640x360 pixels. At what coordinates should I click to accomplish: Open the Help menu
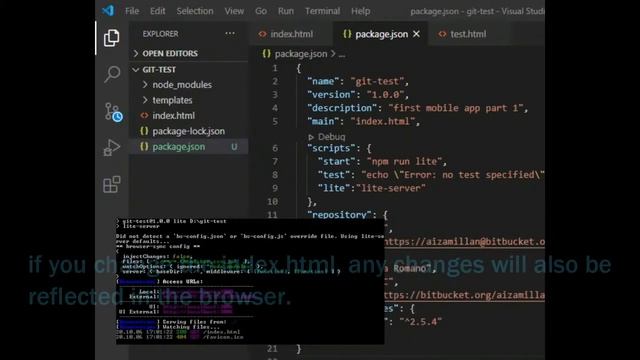click(x=360, y=11)
